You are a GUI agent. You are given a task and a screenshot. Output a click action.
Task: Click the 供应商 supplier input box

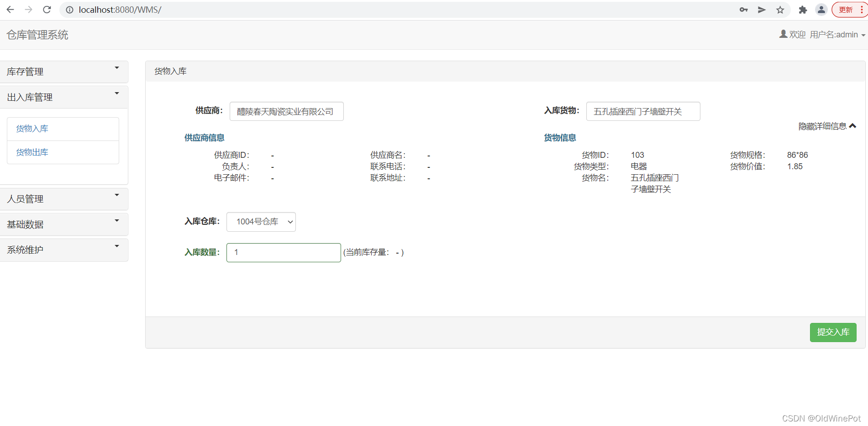point(286,111)
